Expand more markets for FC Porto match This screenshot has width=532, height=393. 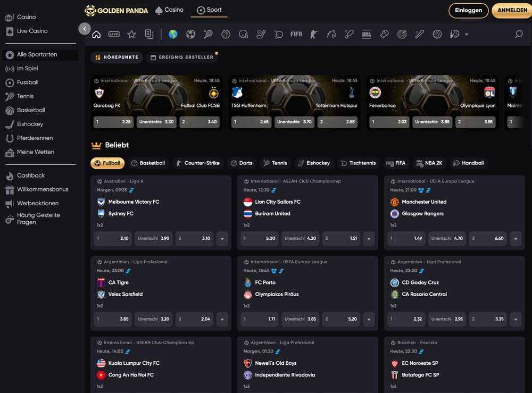[369, 320]
